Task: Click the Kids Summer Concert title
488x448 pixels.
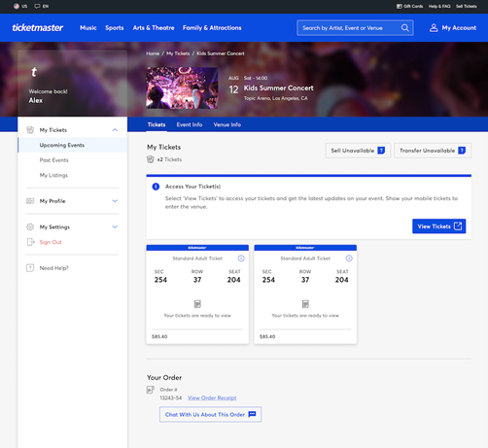Action: [279, 88]
